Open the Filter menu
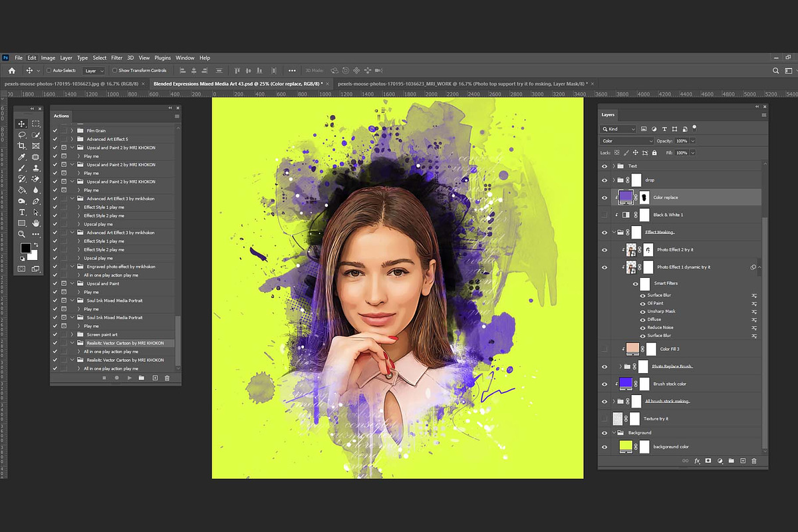Screen dimensions: 798x532 point(116,58)
